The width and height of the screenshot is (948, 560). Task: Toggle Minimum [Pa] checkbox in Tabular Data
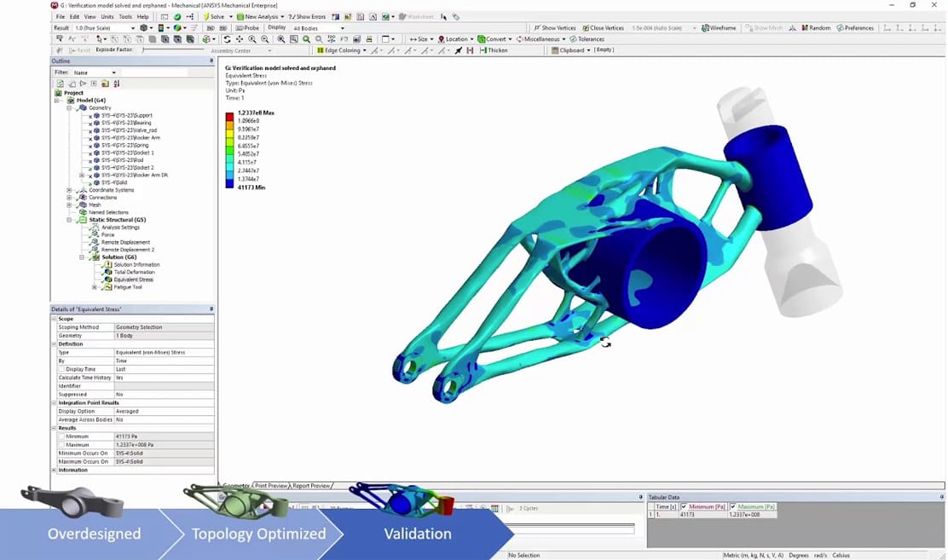684,507
